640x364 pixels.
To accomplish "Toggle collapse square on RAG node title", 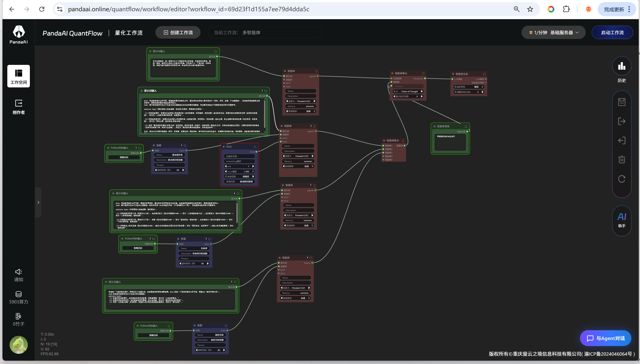I will 224,147.
